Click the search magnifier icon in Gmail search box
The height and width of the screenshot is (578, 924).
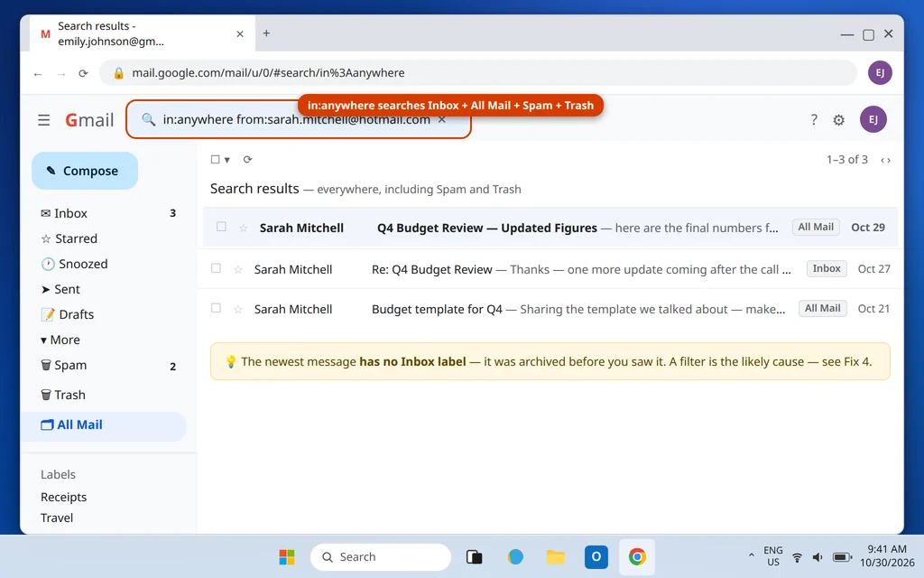149,120
